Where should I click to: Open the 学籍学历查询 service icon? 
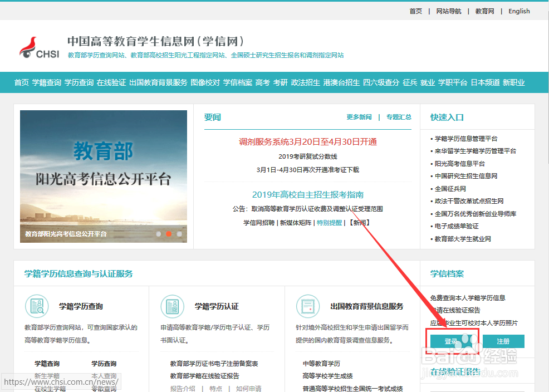(37, 306)
